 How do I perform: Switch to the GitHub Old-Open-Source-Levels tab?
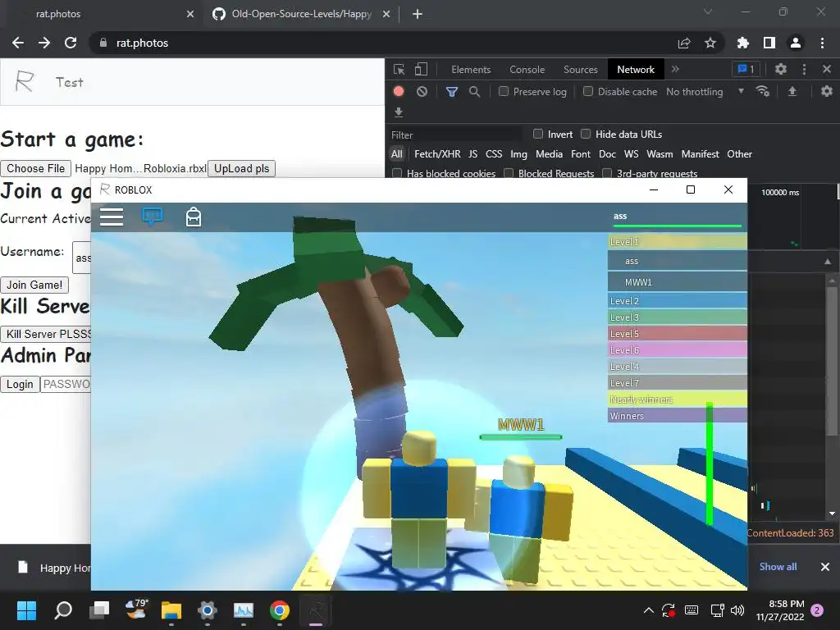[300, 14]
